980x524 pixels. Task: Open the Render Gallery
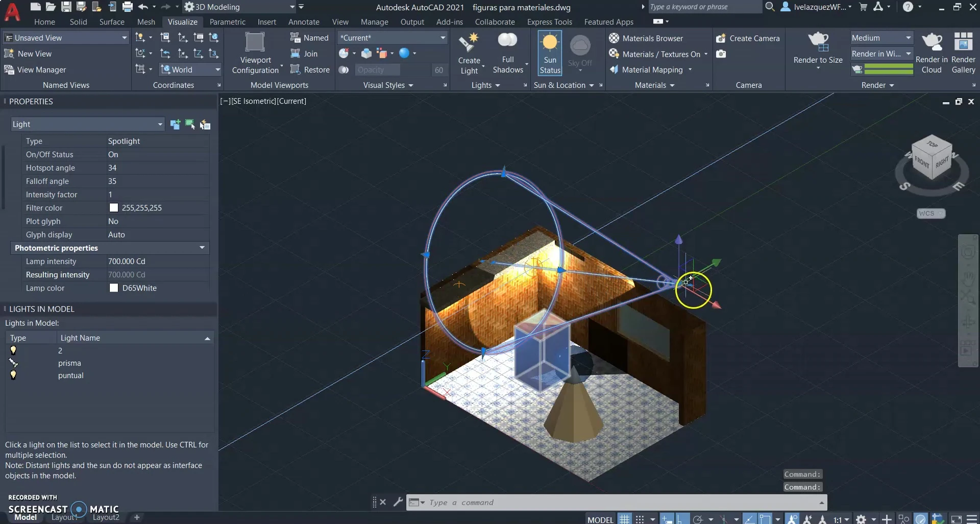(x=963, y=53)
